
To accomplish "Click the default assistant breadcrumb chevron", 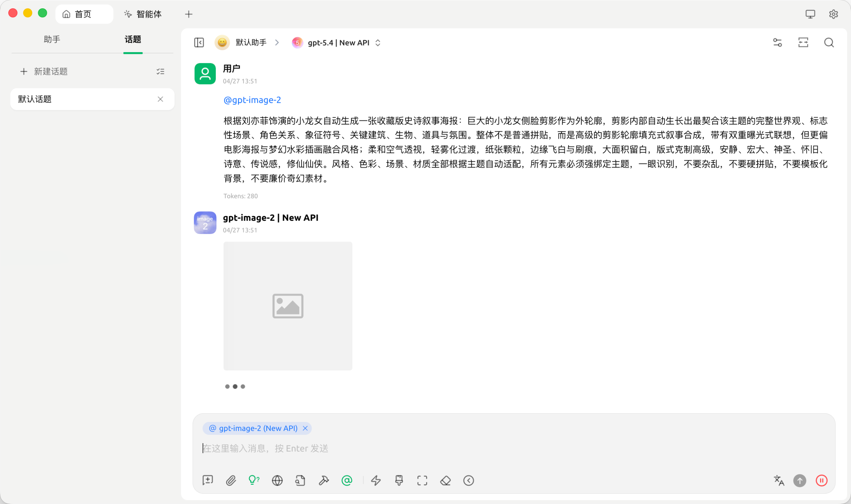I will (x=277, y=43).
